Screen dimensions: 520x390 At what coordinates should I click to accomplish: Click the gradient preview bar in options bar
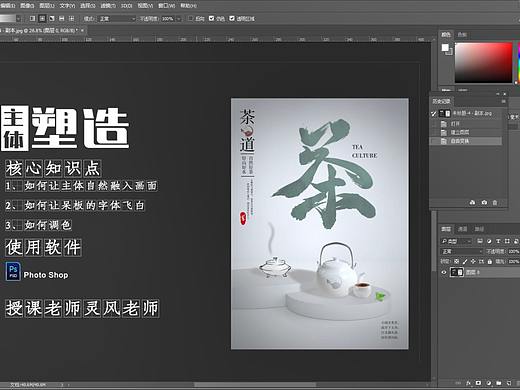point(7,19)
